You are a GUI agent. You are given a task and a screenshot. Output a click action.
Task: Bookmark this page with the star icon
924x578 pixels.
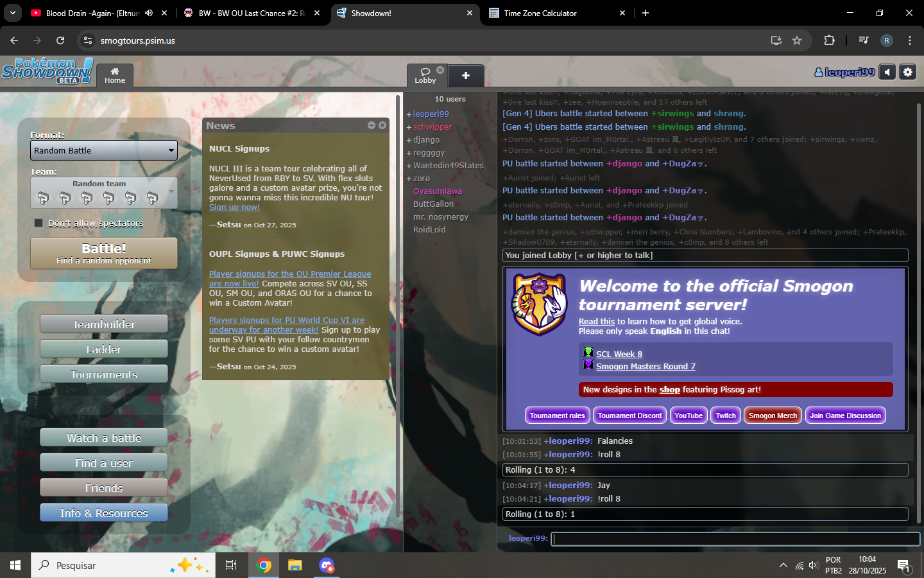(x=797, y=40)
